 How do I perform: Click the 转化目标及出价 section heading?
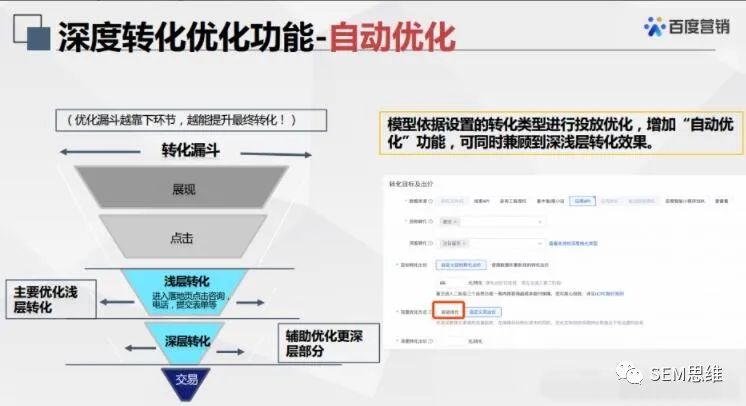pos(411,184)
